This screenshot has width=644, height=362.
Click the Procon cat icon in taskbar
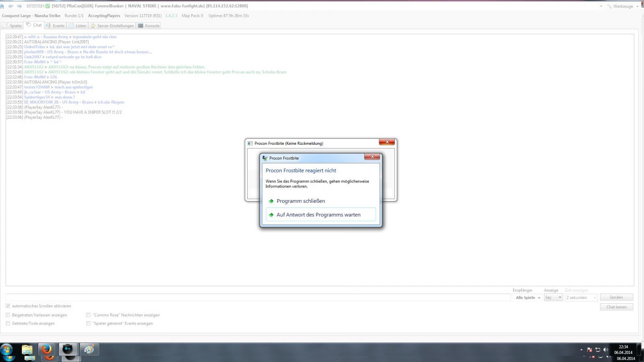(x=68, y=350)
